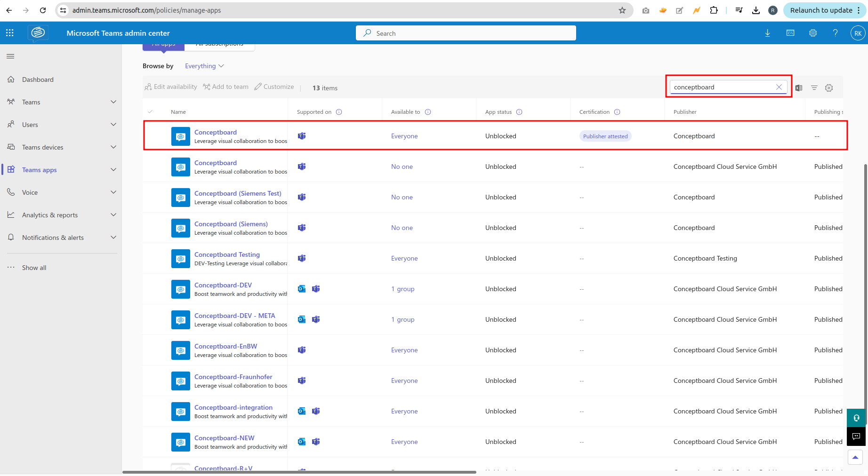
Task: Click Teams icon in Conceptboard-NEW row
Action: click(x=316, y=442)
